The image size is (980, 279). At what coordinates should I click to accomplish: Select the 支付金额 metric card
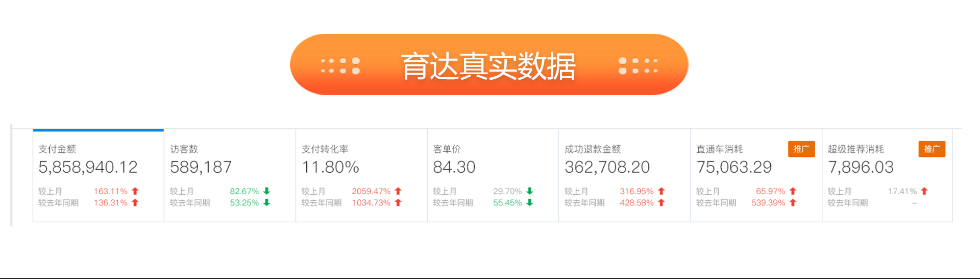click(x=99, y=175)
